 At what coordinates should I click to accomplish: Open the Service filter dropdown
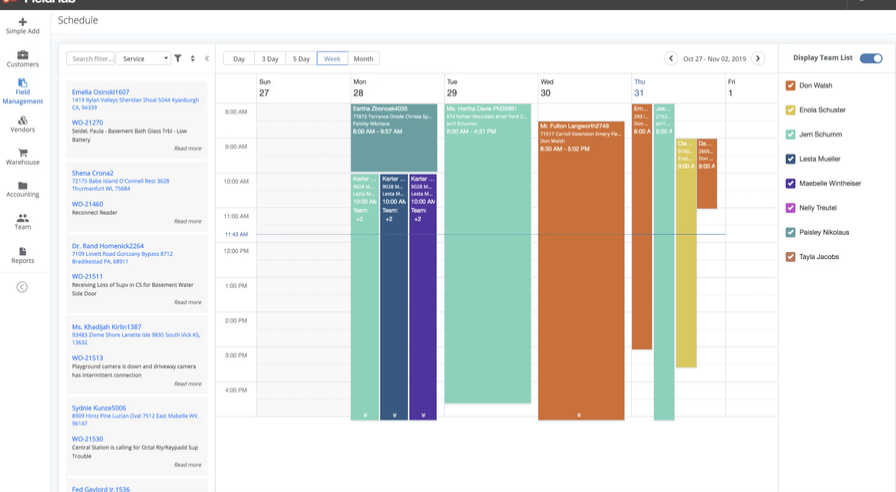(x=143, y=58)
